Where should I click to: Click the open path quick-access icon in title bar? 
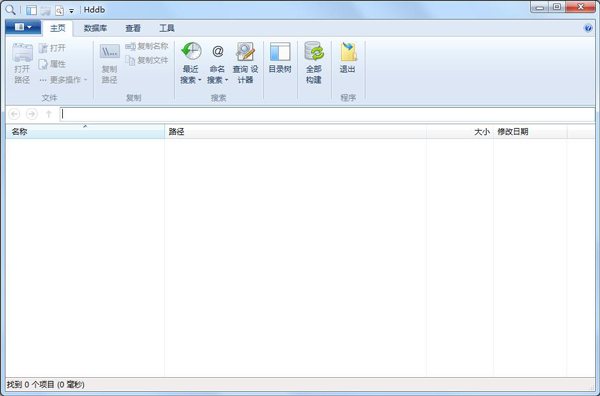coord(46,10)
